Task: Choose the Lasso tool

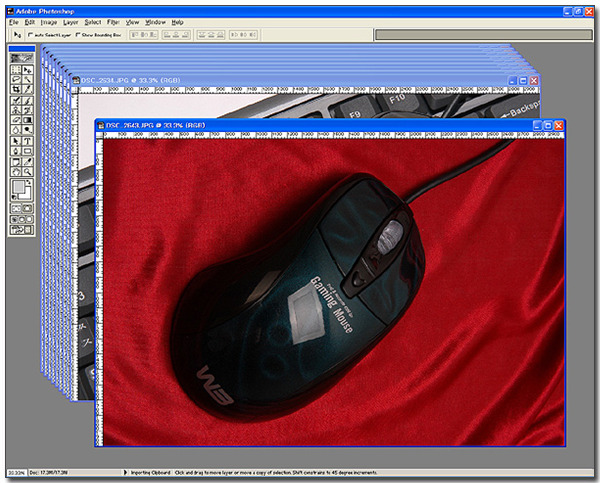Action: coord(17,78)
